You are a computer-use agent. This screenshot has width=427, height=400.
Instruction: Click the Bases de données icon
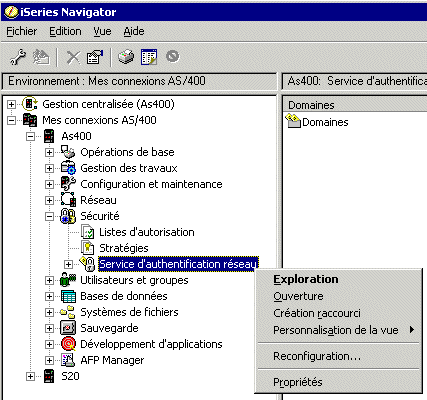[x=68, y=296]
